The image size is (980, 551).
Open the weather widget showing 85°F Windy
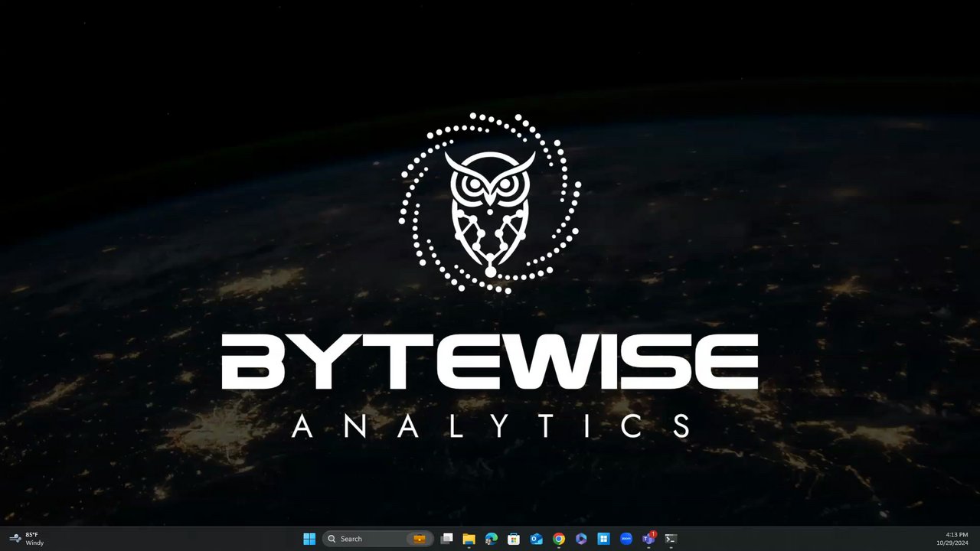(27, 539)
